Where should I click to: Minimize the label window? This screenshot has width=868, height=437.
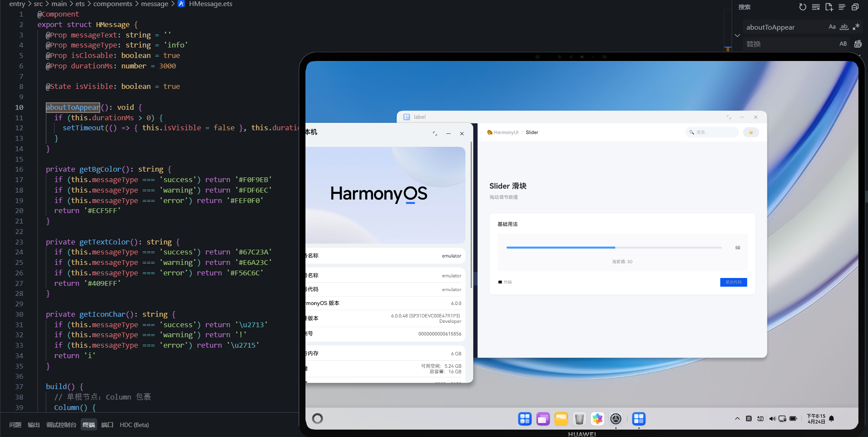coord(742,117)
